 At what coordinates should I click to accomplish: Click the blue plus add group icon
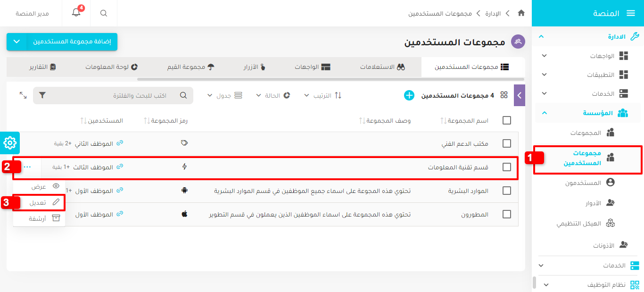tap(409, 95)
